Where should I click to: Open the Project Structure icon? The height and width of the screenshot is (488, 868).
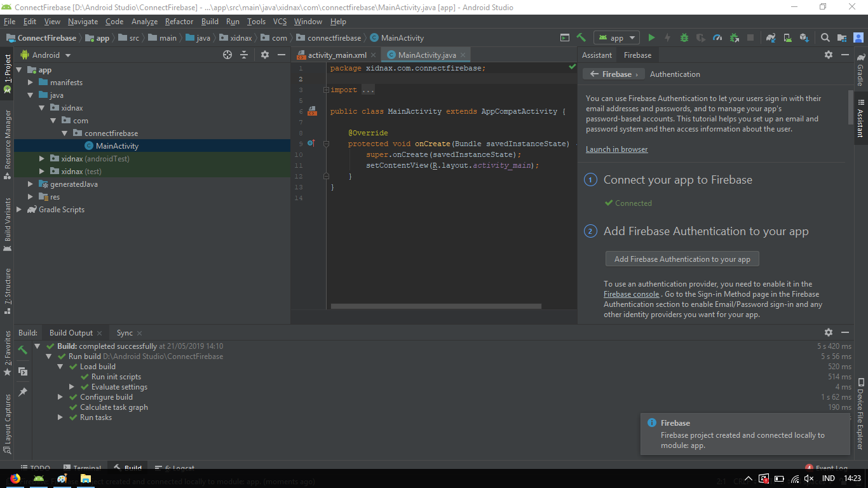[x=842, y=37]
